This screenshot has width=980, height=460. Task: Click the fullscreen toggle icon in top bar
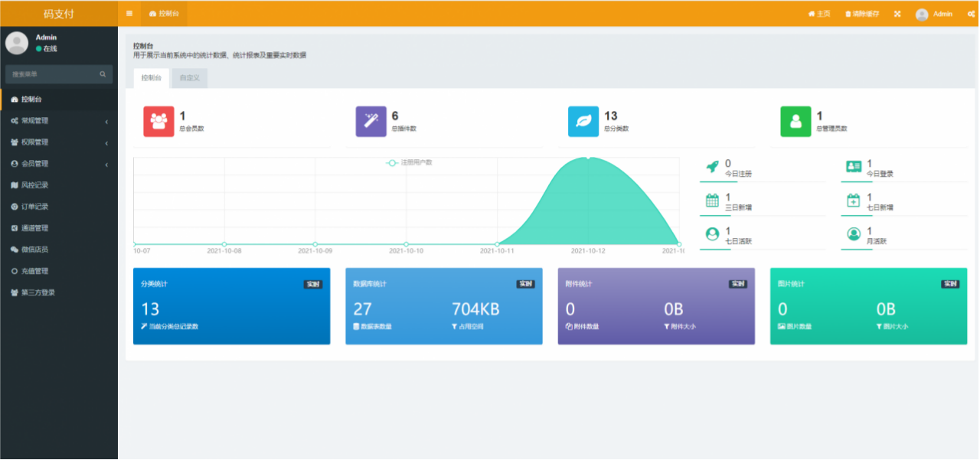(x=897, y=13)
